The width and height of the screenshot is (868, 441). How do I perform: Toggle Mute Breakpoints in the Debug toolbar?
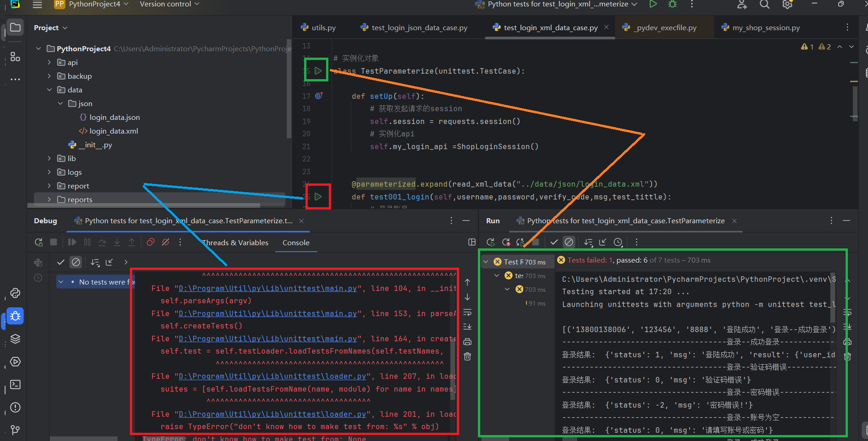tap(166, 242)
